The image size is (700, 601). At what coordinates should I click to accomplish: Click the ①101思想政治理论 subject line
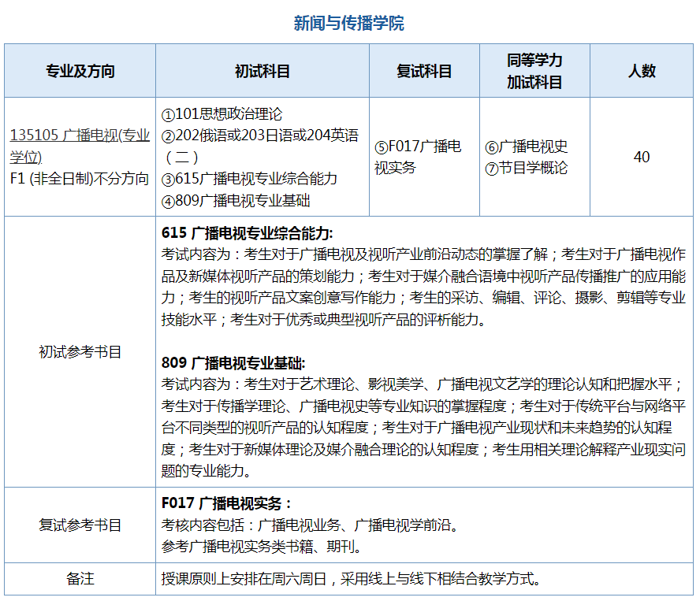point(222,114)
